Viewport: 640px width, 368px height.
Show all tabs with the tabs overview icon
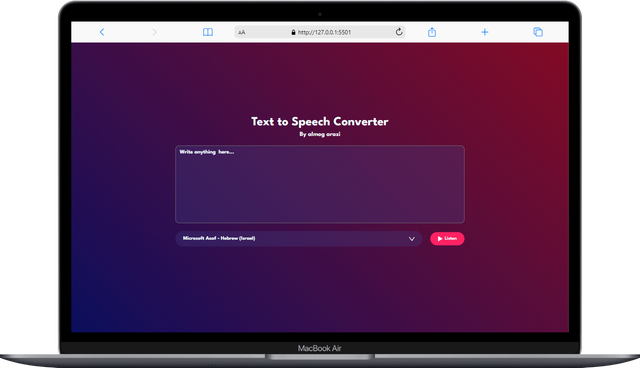pyautogui.click(x=538, y=32)
